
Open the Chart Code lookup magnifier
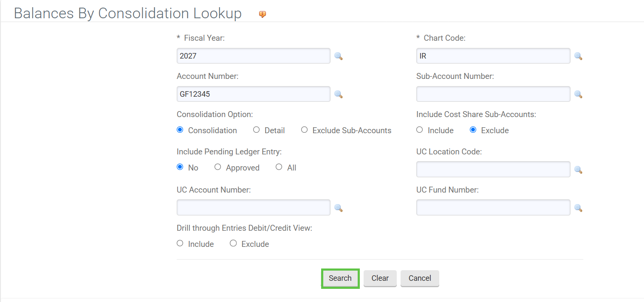(x=578, y=56)
